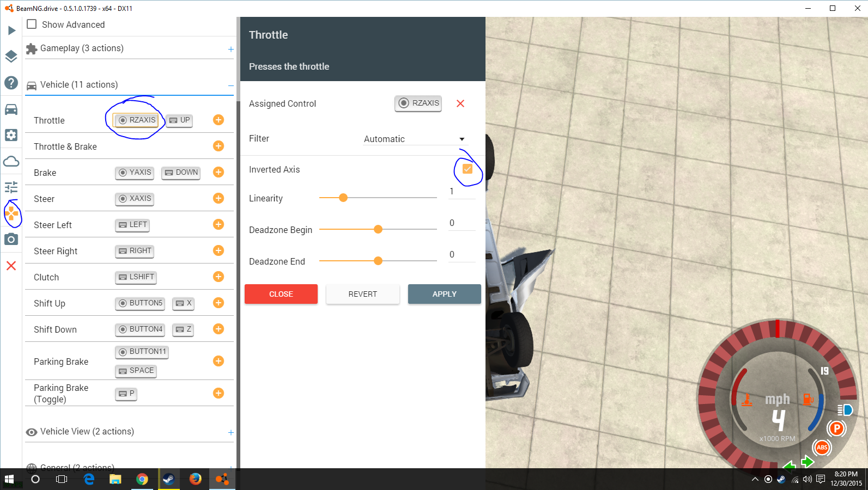Image resolution: width=868 pixels, height=490 pixels.
Task: Open Google Chrome from the taskbar
Action: 142,479
